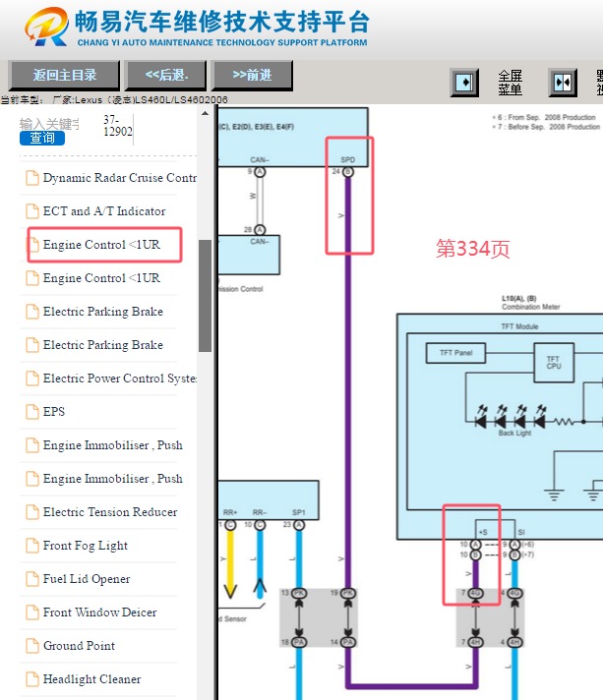Open Electric Tension Reducer entry
Viewport: 603px width, 700px height.
point(110,512)
